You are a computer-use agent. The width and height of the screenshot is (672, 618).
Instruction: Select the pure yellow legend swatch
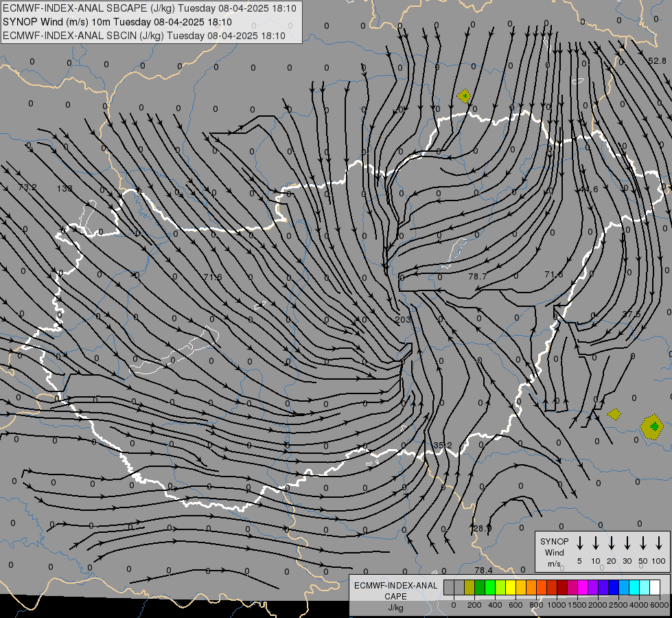[x=511, y=587]
